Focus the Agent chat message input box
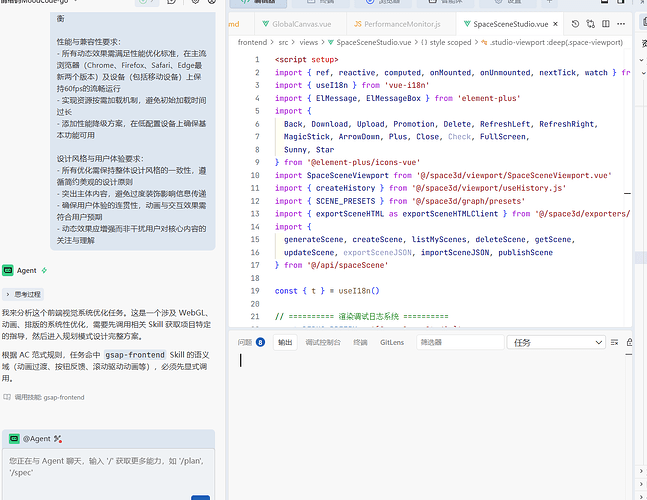Screen dimensions: 647x500 (108, 472)
